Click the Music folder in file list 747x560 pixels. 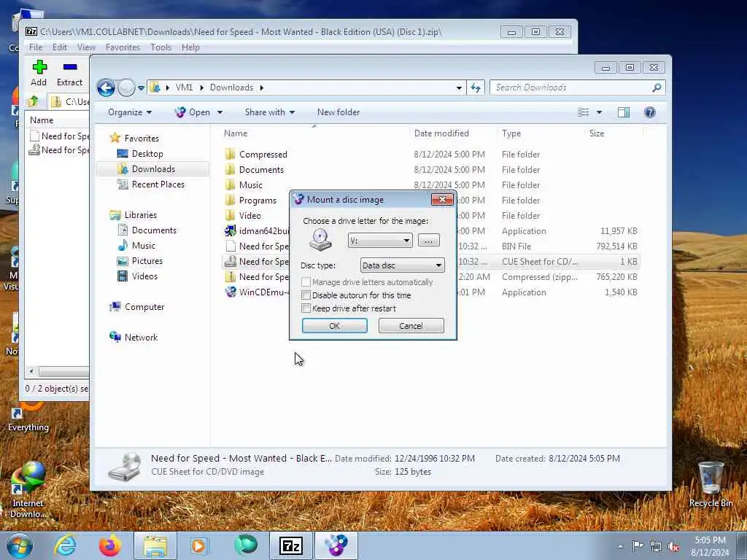tap(251, 184)
